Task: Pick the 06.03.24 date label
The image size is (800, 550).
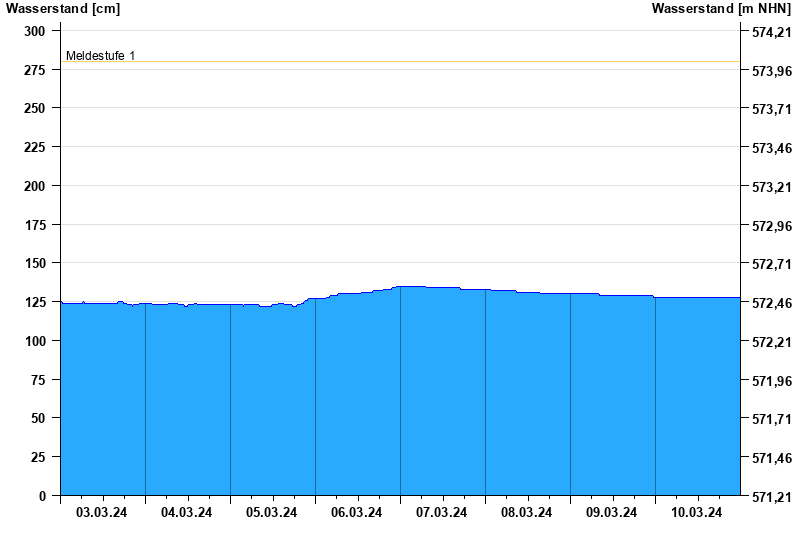Action: [357, 513]
